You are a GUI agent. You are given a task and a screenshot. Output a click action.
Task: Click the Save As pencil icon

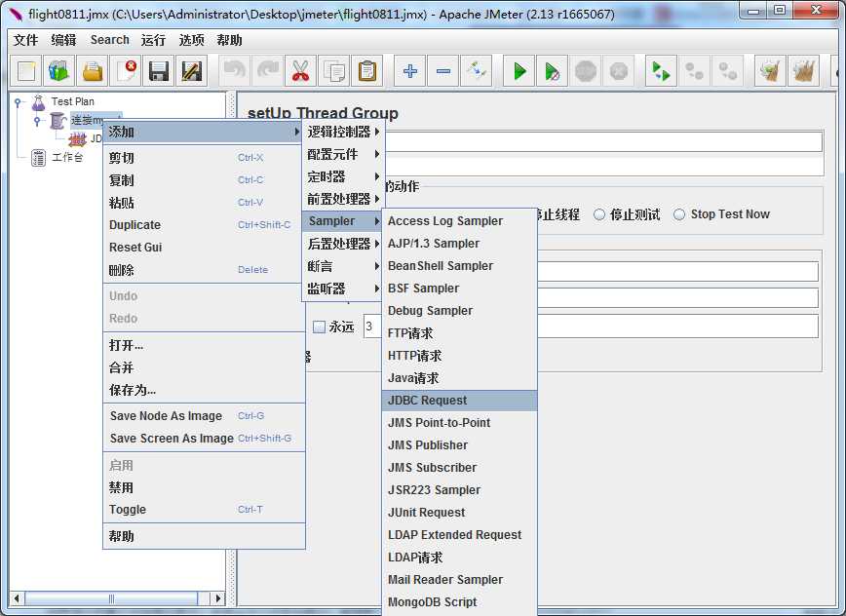[192, 71]
